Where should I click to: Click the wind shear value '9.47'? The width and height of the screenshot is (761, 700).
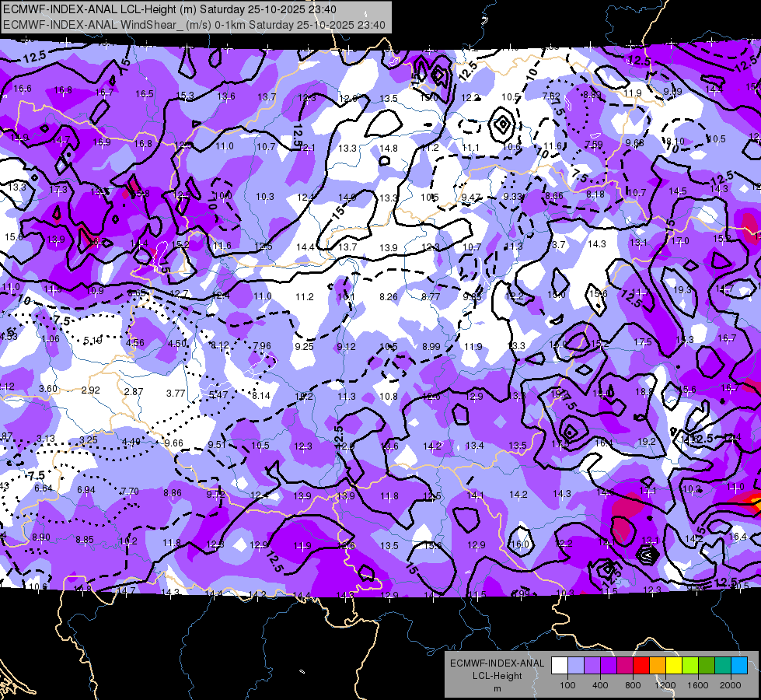(x=471, y=198)
